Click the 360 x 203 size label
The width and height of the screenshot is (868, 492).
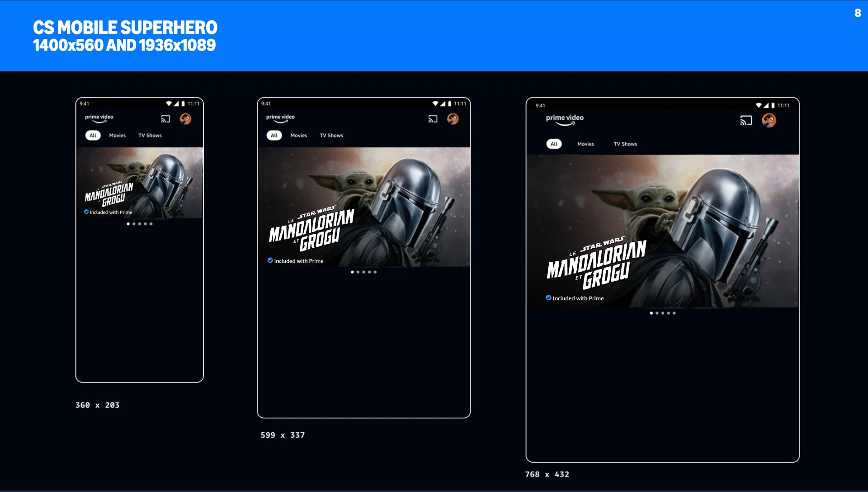[98, 405]
